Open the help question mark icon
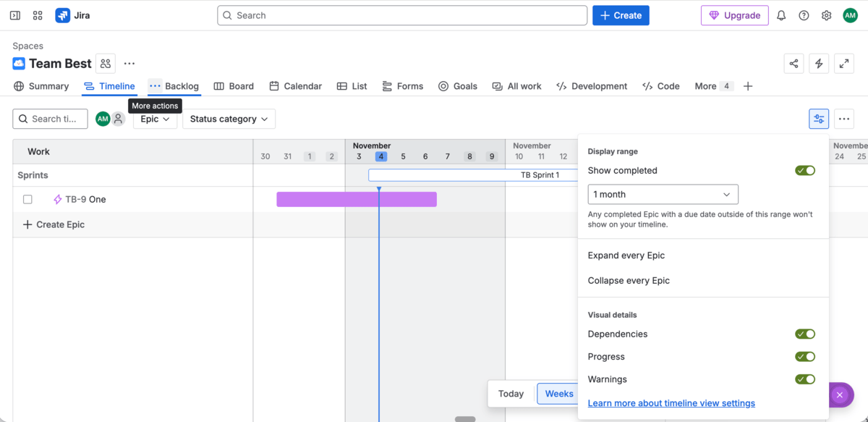 coord(804,14)
